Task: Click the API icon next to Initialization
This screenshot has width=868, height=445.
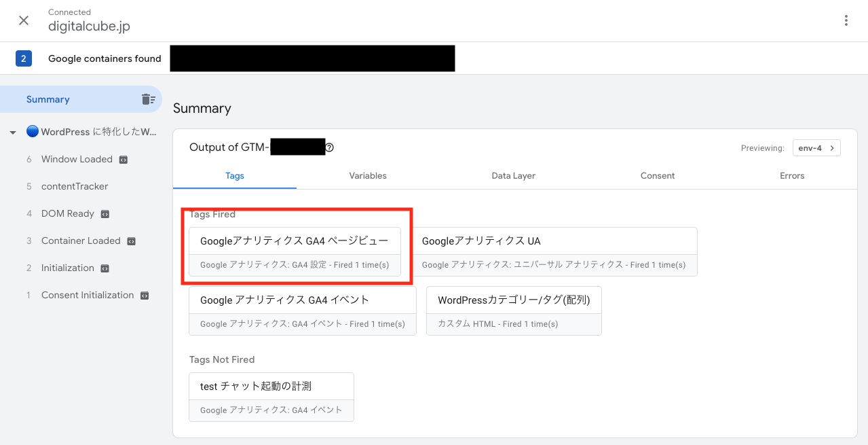Action: point(105,268)
